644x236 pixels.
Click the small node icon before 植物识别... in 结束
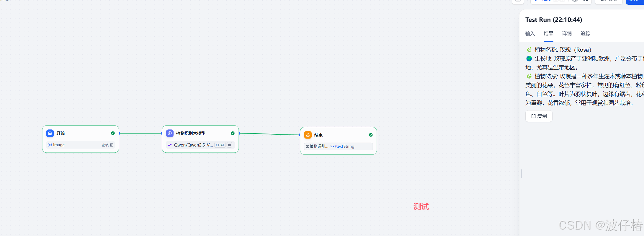coord(308,147)
